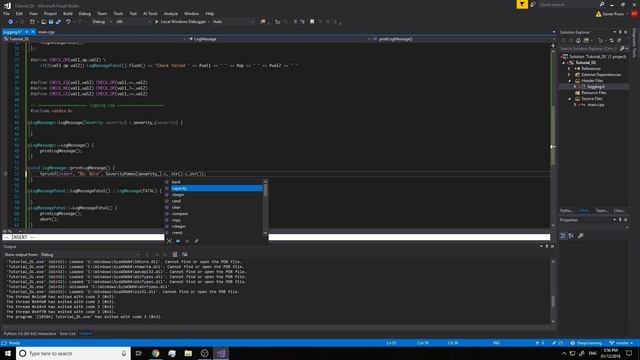Select logging.h in Solution Explorer
This screenshot has width=640, height=360.
596,87
